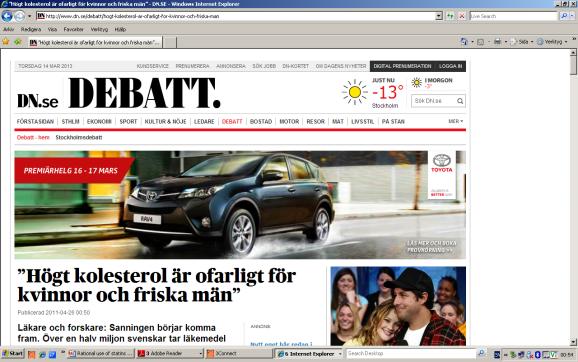The width and height of the screenshot is (578, 362).
Task: Click the Debatt - hem sublink
Action: pyautogui.click(x=33, y=138)
